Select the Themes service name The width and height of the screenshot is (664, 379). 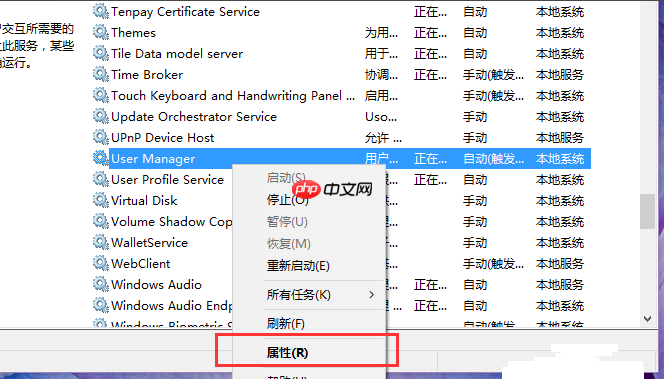133,33
